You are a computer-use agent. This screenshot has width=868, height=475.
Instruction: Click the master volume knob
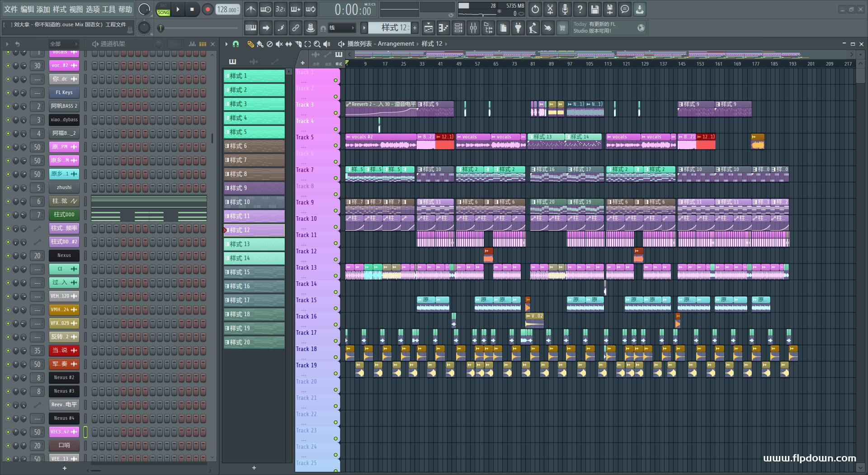[x=144, y=9]
